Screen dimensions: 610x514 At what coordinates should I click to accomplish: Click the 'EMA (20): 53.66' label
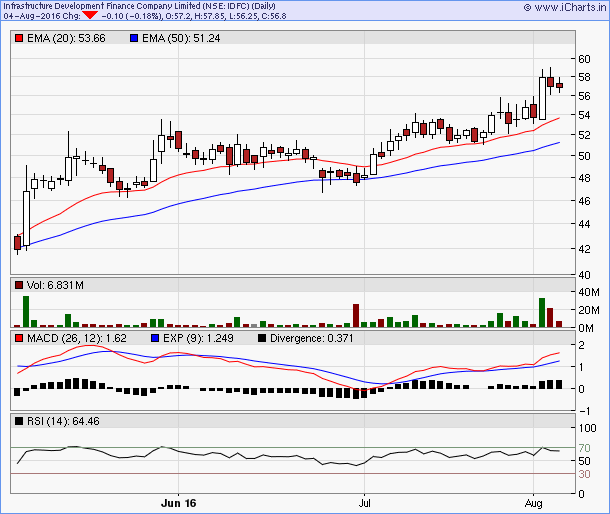pos(66,38)
